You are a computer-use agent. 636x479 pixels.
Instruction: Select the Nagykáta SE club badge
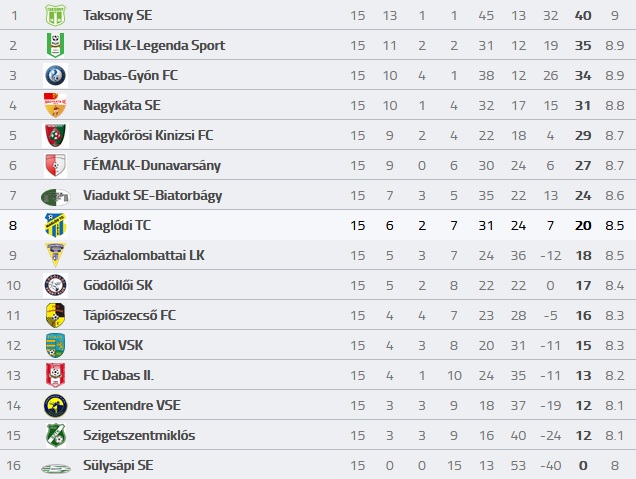point(55,105)
